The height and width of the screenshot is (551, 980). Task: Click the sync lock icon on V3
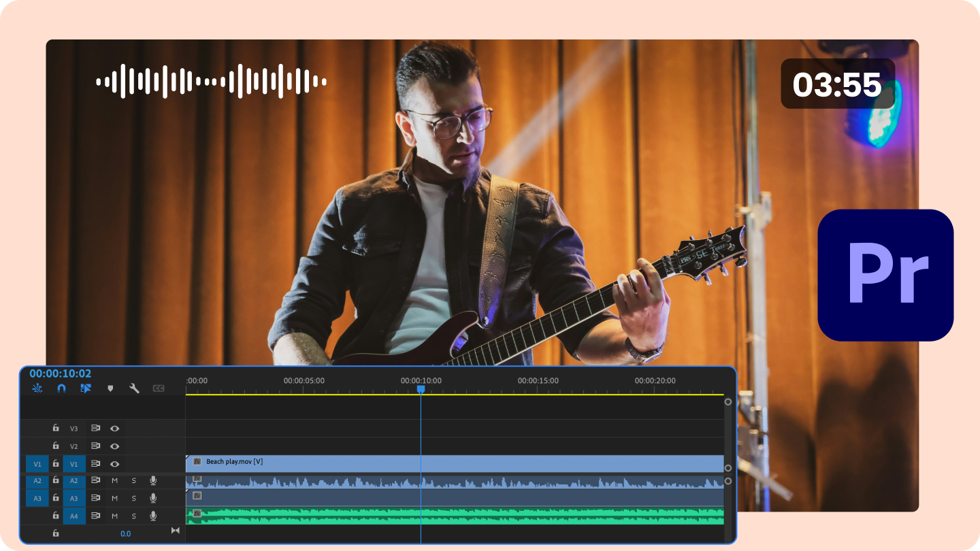(x=96, y=429)
